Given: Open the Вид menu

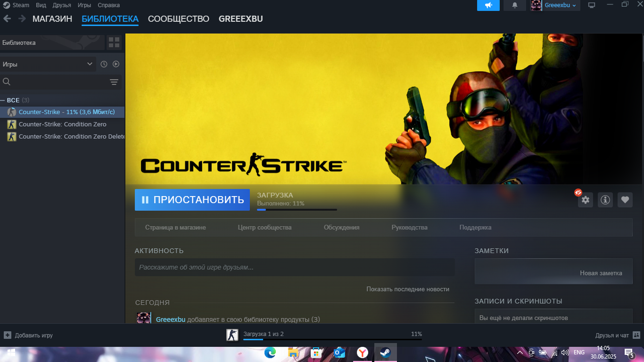Looking at the screenshot, I should pyautogui.click(x=41, y=5).
